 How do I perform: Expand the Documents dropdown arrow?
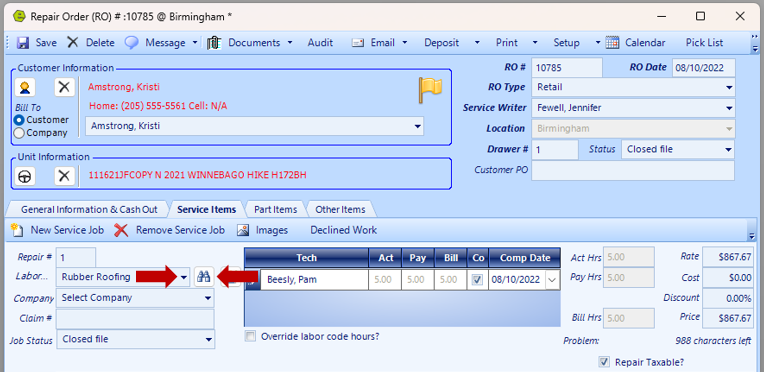pos(290,43)
